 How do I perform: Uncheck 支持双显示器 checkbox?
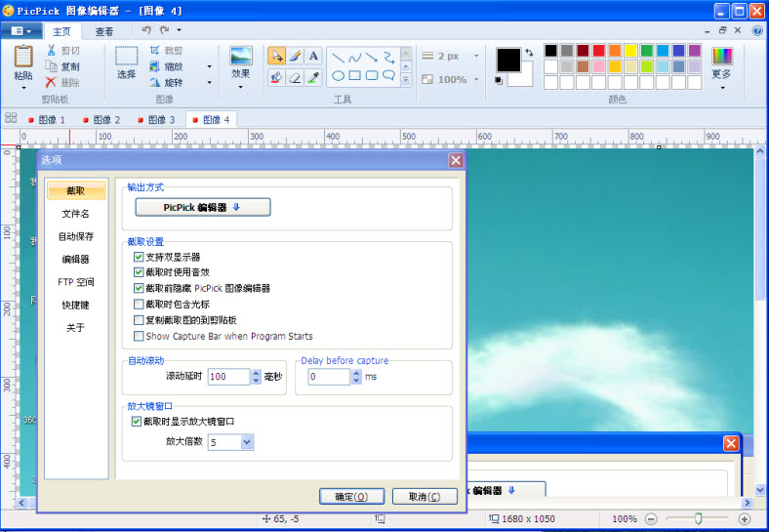tap(139, 257)
